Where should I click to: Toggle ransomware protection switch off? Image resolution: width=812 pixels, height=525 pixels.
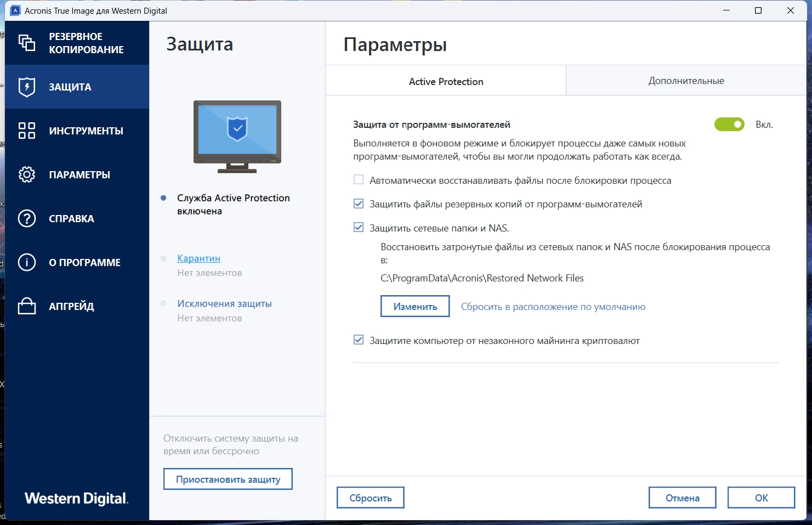click(x=729, y=125)
